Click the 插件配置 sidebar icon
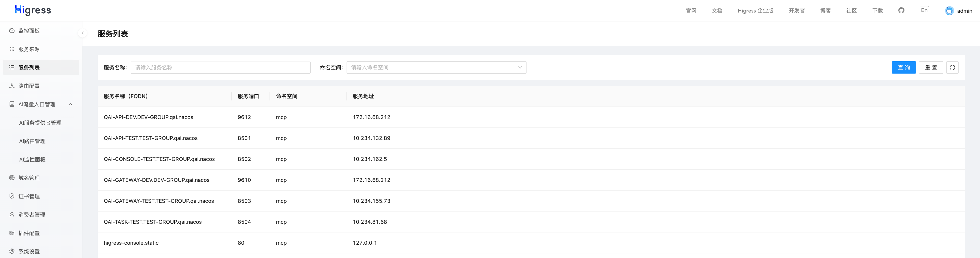The height and width of the screenshot is (258, 980). (12, 233)
